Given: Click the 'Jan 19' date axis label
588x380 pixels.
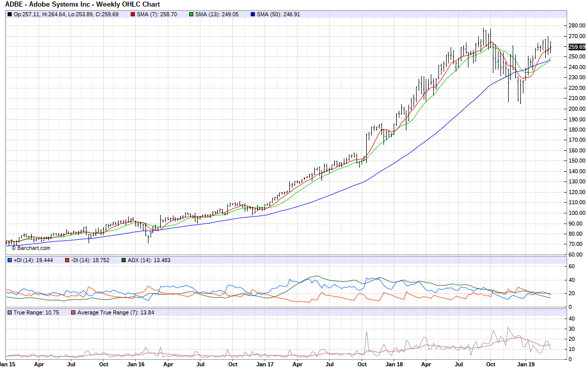Looking at the screenshot, I should point(526,364).
